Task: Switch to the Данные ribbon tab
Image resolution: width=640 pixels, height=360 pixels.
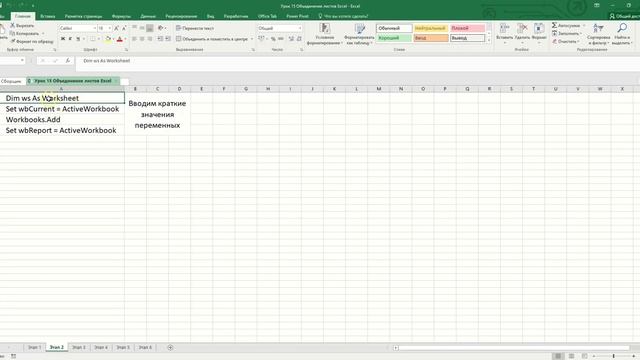Action: [148, 16]
